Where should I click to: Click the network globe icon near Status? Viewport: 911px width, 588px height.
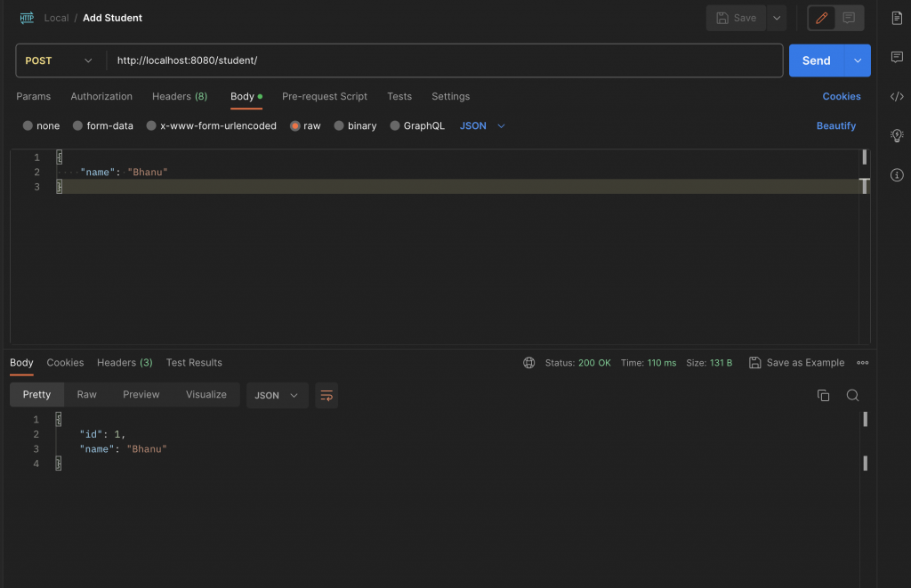pyautogui.click(x=528, y=363)
